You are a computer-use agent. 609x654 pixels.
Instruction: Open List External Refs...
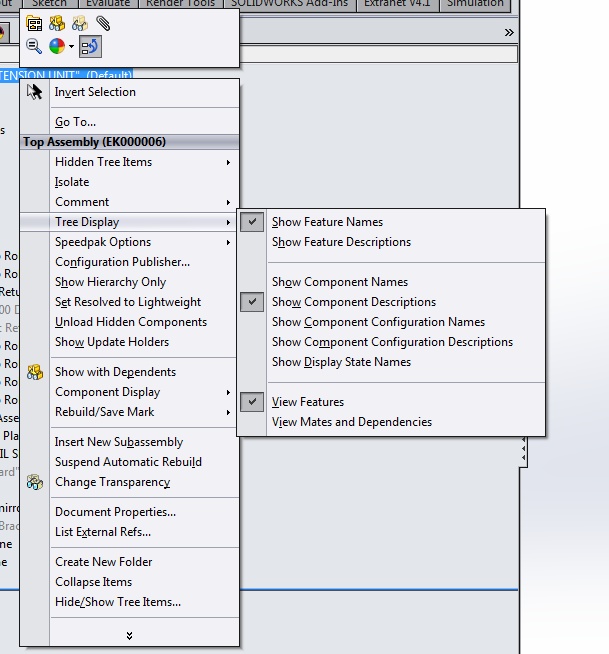(130, 532)
